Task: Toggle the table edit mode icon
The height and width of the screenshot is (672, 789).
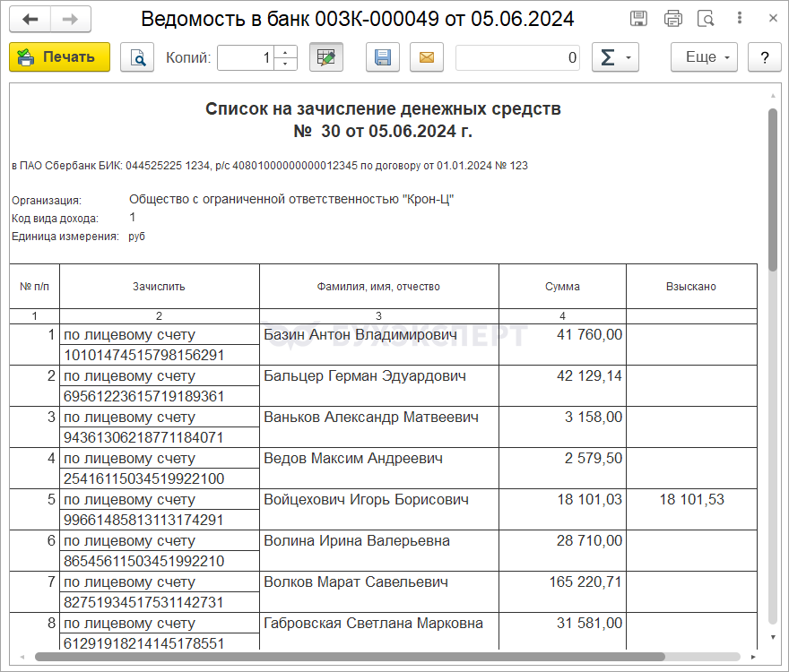Action: point(326,57)
